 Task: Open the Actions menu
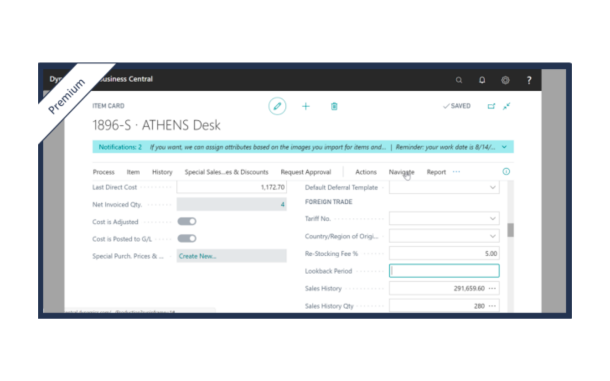tap(366, 172)
